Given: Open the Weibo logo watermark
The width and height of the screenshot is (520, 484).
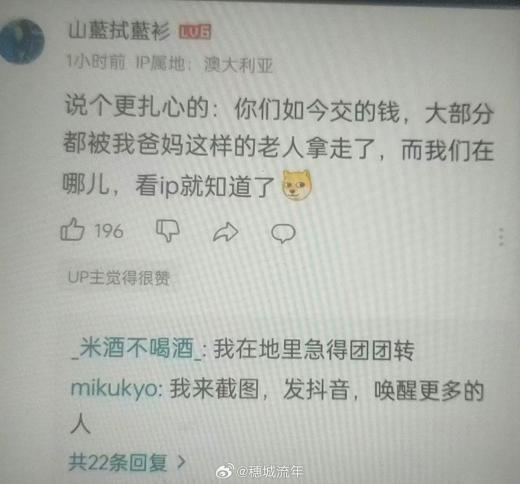Looking at the screenshot, I should pyautogui.click(x=226, y=472).
